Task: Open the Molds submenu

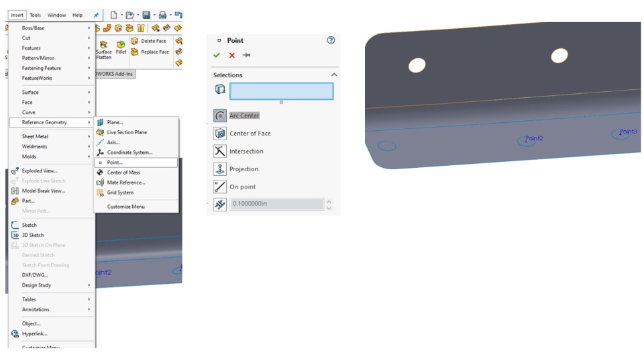Action: pyautogui.click(x=52, y=156)
